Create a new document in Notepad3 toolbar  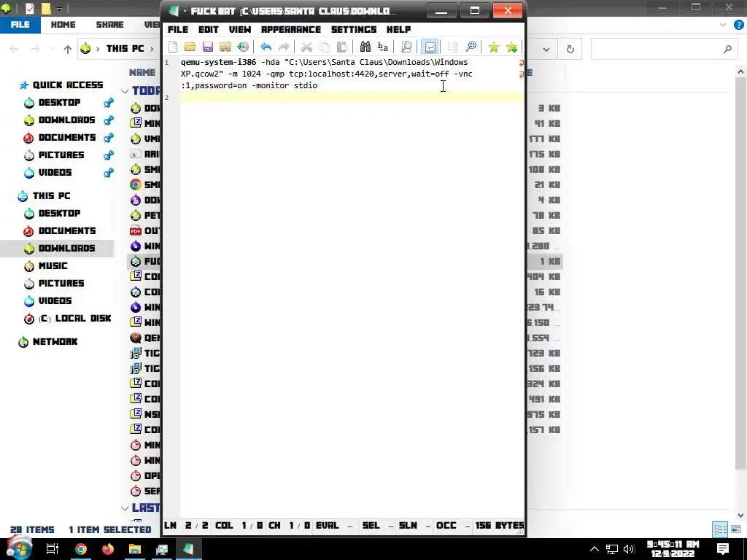(x=173, y=47)
